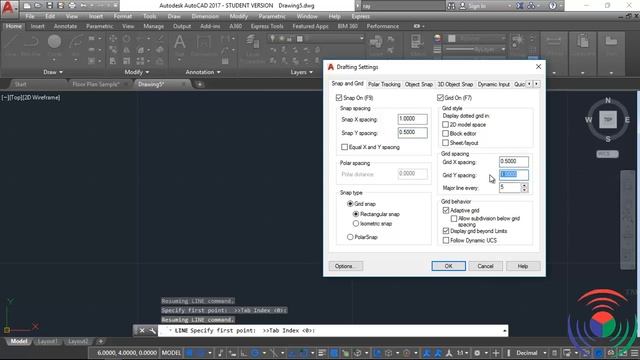This screenshot has height=360, width=640.
Task: Switch to the Layout1 tab
Action: 47,341
